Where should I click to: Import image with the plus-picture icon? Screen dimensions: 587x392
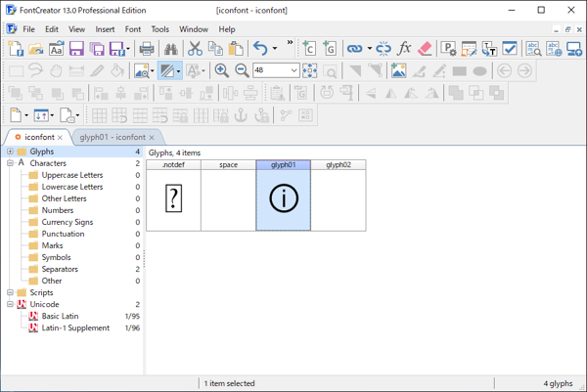(399, 70)
